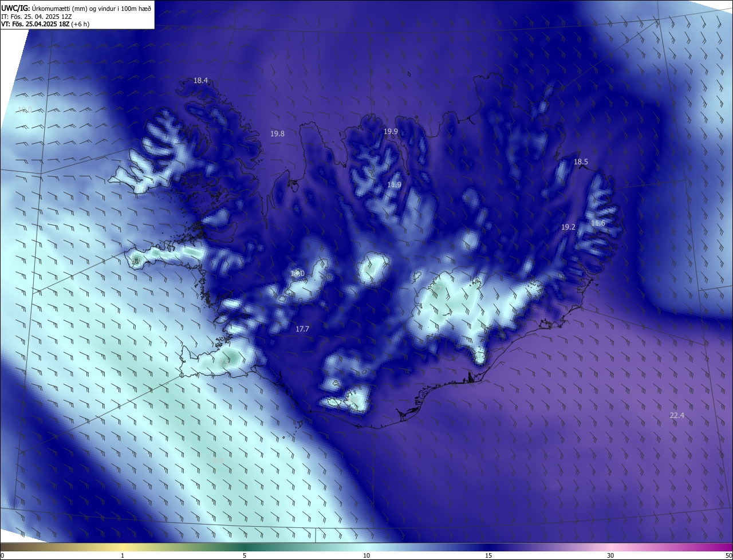Click the 19.2 value in east Iceland
The height and width of the screenshot is (560, 733).
[568, 227]
